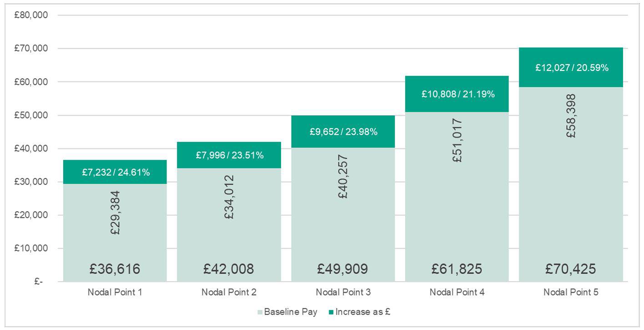Screen dimensions: 644x330
Task: Select the £12,027 / 20.59% increase segment
Action: tap(571, 67)
